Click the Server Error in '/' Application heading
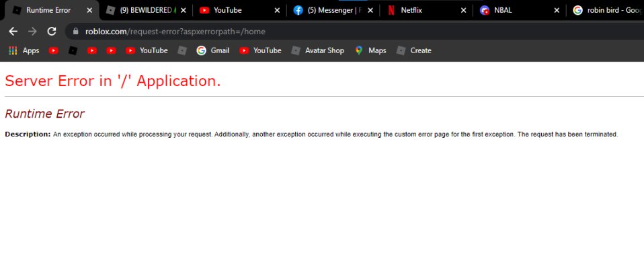Image resolution: width=644 pixels, height=273 pixels. (x=113, y=81)
